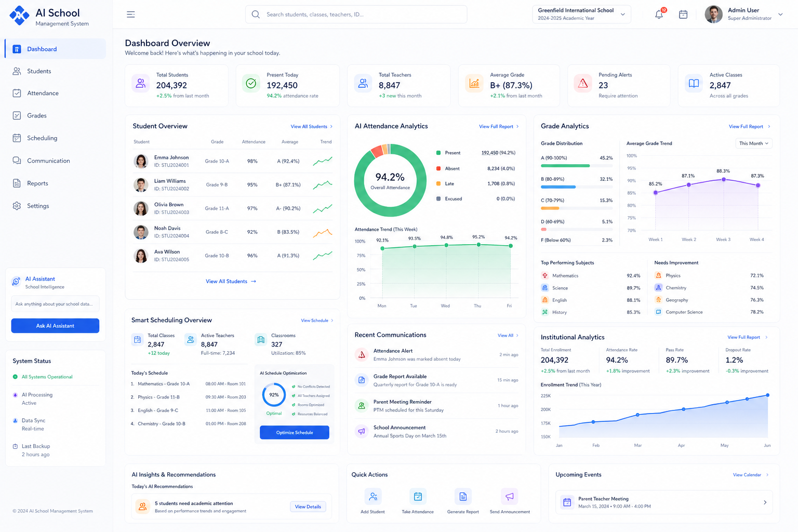Click the B (80-89%) blue progress bar
The height and width of the screenshot is (532, 798).
[x=558, y=187]
